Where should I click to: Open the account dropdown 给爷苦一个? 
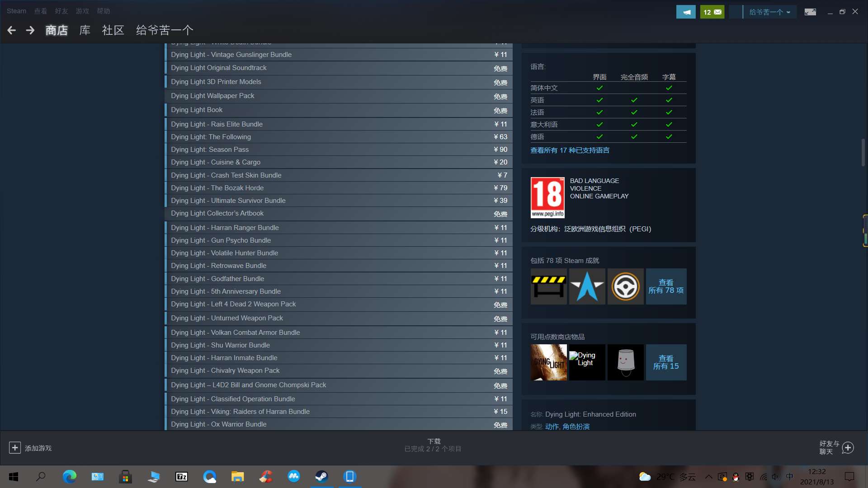coord(769,12)
